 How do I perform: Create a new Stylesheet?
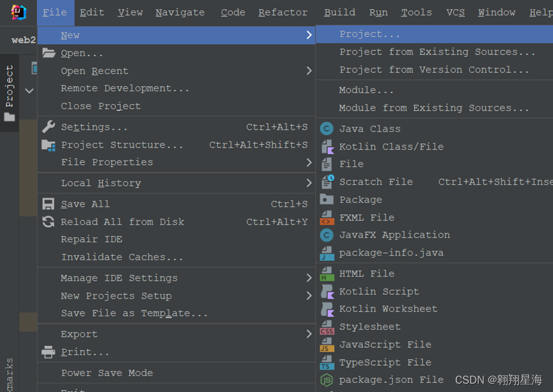click(x=370, y=327)
